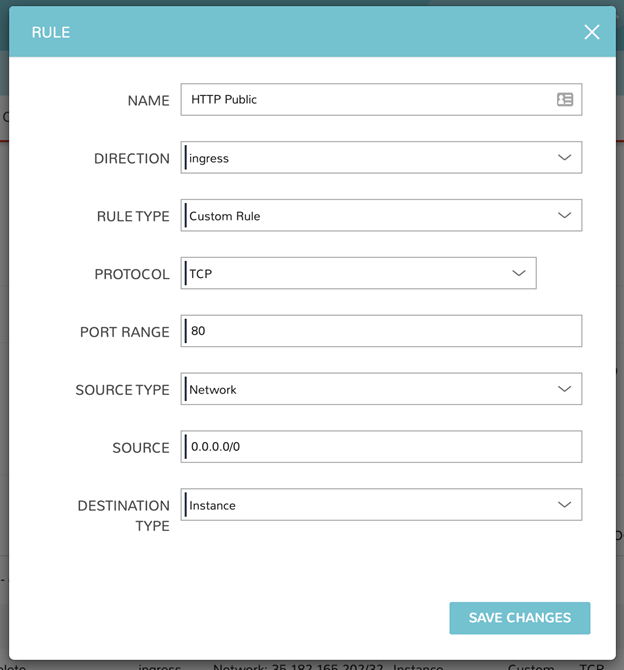Click the SOURCE field label
Image resolution: width=624 pixels, height=670 pixels.
pos(141,448)
